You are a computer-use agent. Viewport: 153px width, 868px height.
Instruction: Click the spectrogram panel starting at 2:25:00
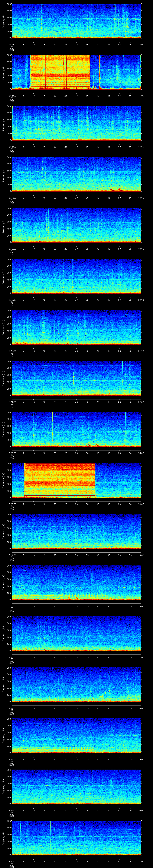(77, 582)
